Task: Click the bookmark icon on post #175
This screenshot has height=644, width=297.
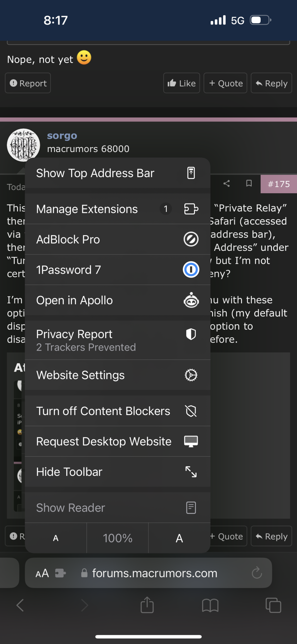Action: [249, 184]
